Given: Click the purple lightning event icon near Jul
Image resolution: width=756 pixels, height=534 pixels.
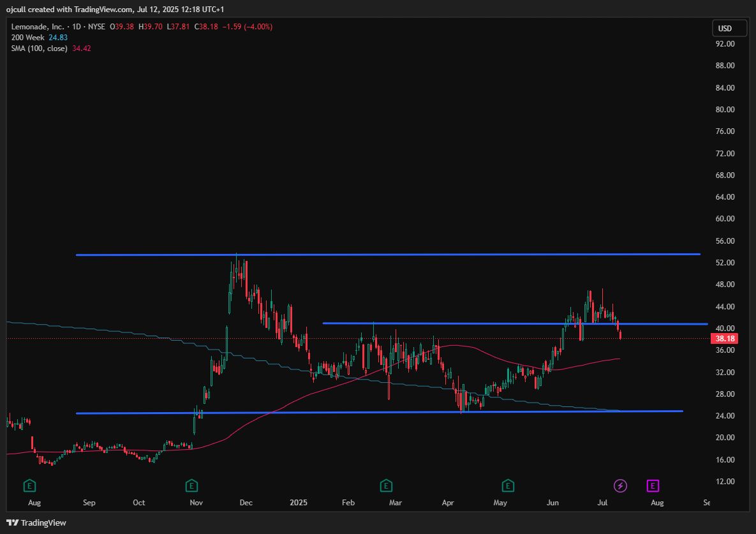Looking at the screenshot, I should coord(620,486).
